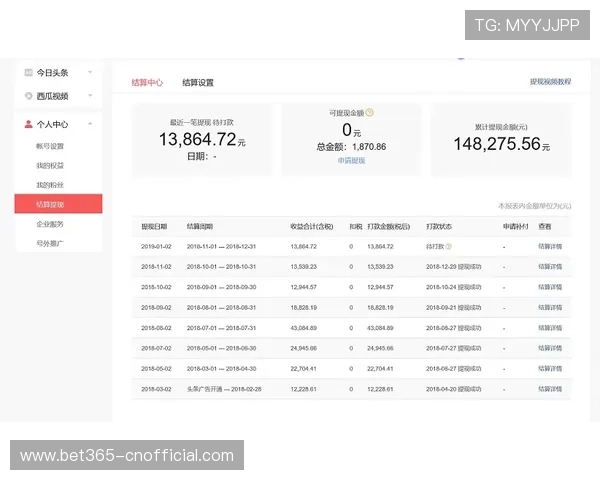Click the 申请提现 link

click(x=351, y=160)
